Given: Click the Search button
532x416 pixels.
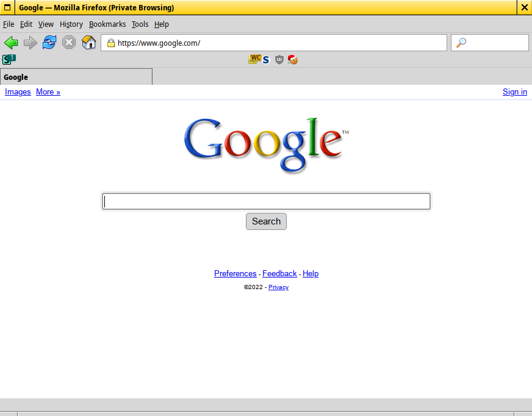Looking at the screenshot, I should (267, 221).
